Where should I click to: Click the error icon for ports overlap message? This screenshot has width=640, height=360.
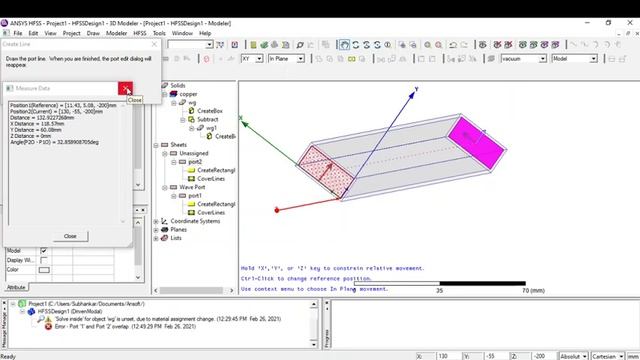pyautogui.click(x=48, y=327)
